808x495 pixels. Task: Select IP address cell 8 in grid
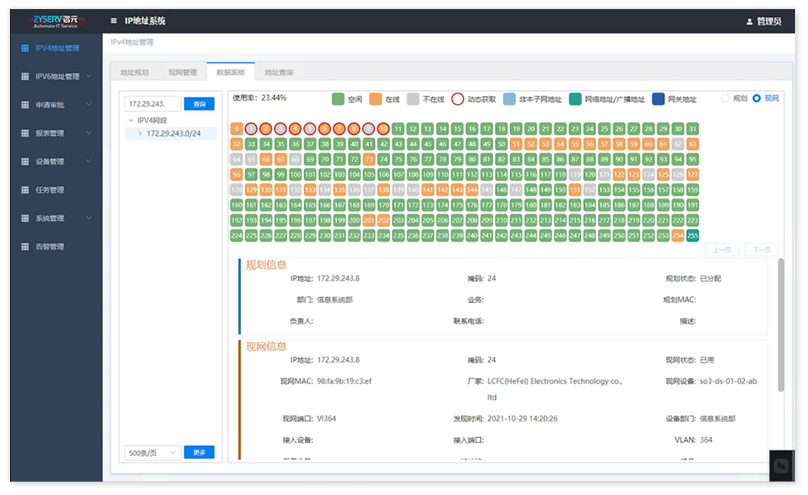click(x=353, y=129)
